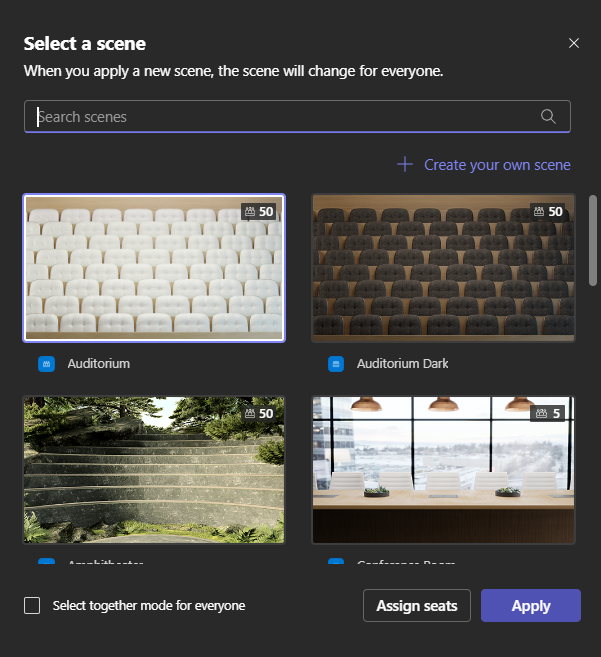
Task: Click the 50 seats badge on Auditorium Dark thumbnail
Action: (547, 212)
